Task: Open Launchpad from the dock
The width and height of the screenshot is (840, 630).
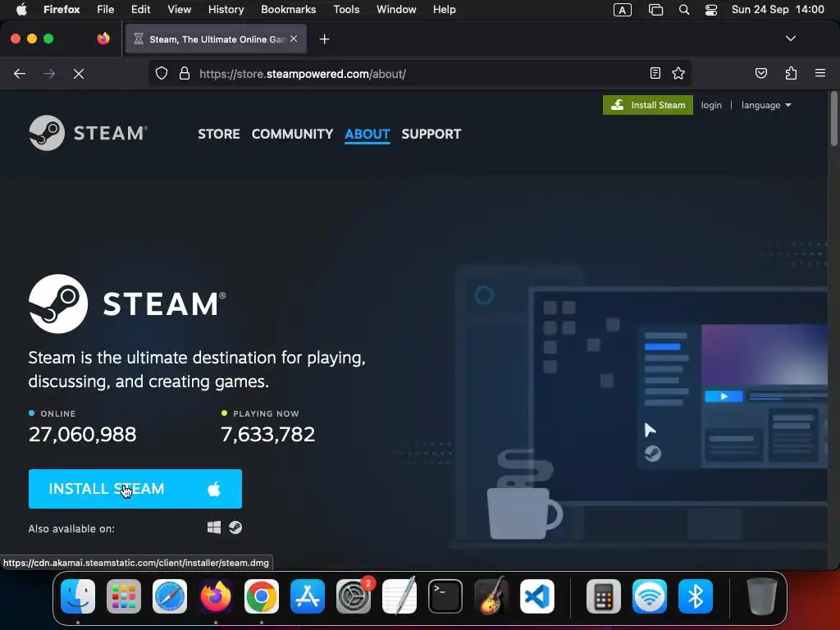Action: [124, 596]
